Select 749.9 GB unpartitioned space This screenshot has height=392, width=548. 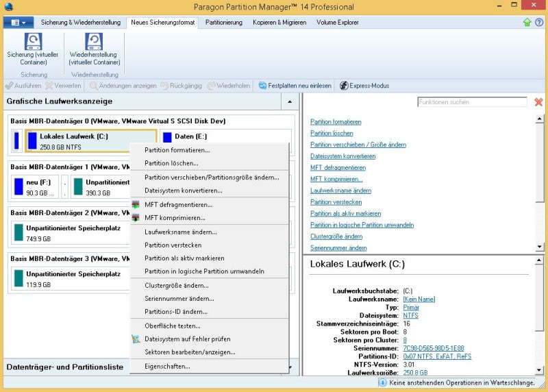(x=71, y=232)
